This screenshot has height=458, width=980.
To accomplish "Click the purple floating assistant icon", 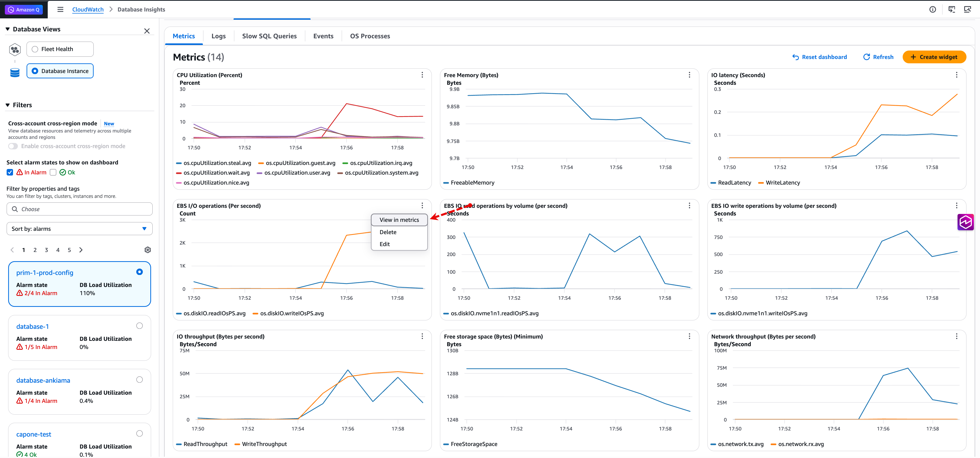I will (x=965, y=222).
